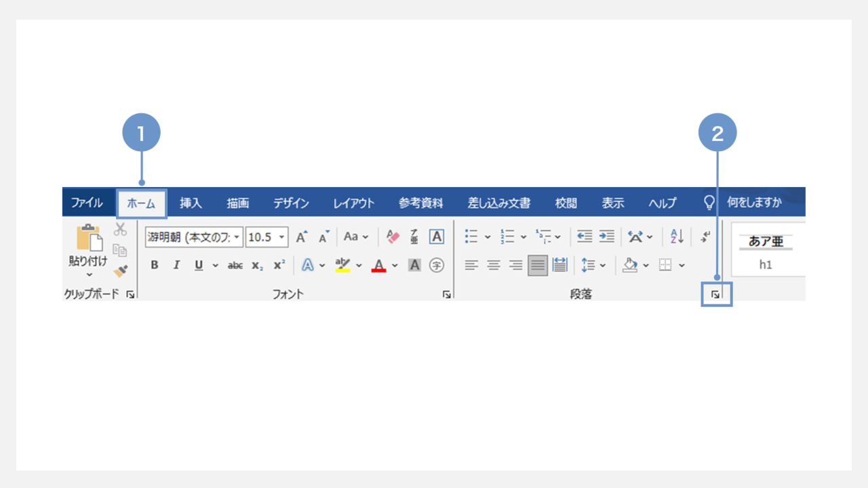Open the phonetic guide (ruby) icon
This screenshot has height=488, width=868.
pos(414,237)
